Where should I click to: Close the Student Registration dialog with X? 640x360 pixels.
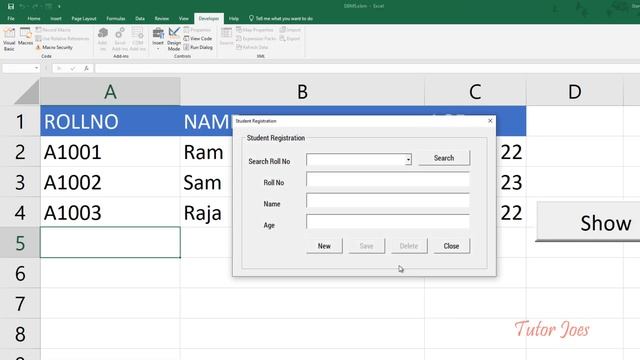pyautogui.click(x=490, y=121)
